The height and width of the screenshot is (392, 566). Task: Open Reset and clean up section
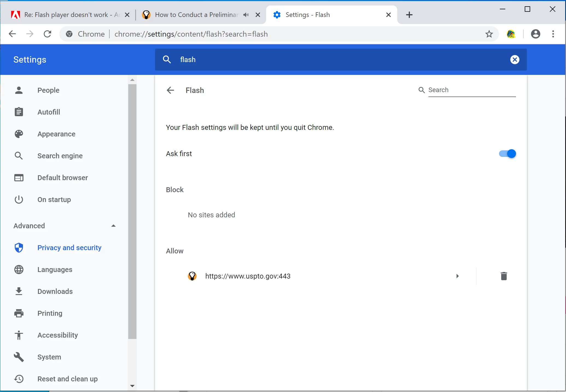(67, 379)
